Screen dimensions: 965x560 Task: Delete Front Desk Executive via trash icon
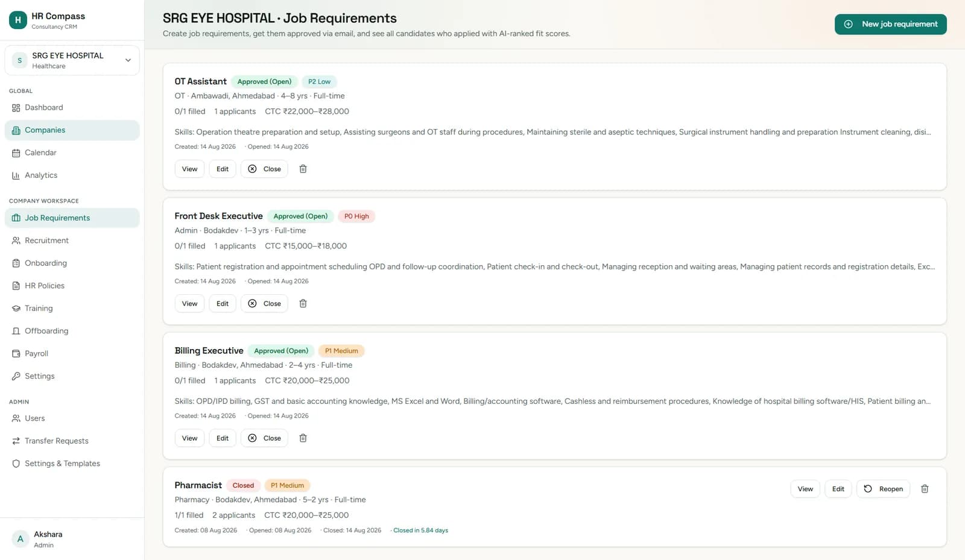point(303,304)
